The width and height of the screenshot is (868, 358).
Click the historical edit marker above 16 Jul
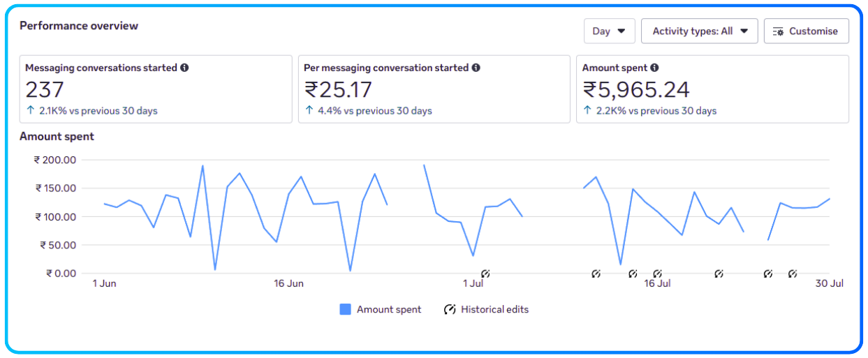pyautogui.click(x=656, y=274)
